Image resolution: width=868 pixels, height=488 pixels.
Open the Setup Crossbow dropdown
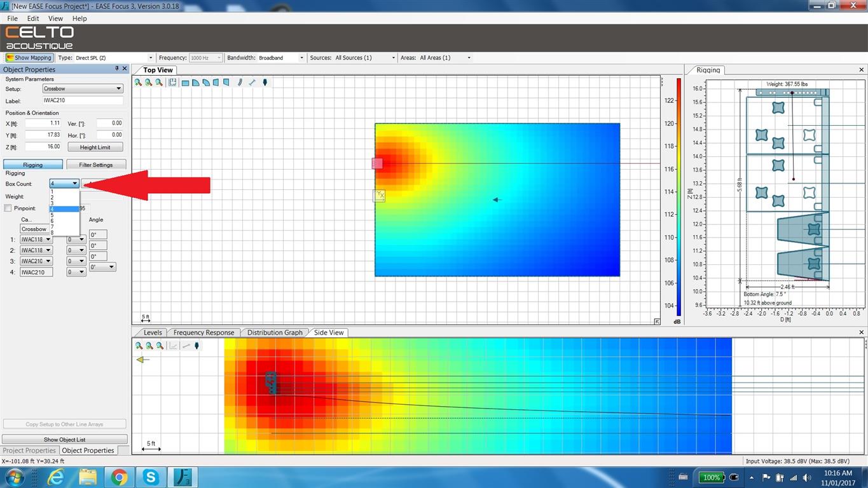pos(83,89)
